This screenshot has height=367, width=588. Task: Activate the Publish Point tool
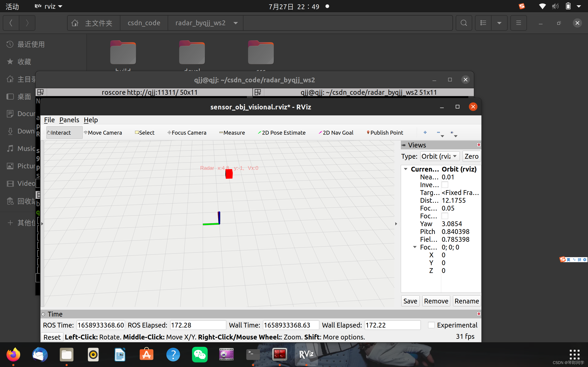point(385,133)
